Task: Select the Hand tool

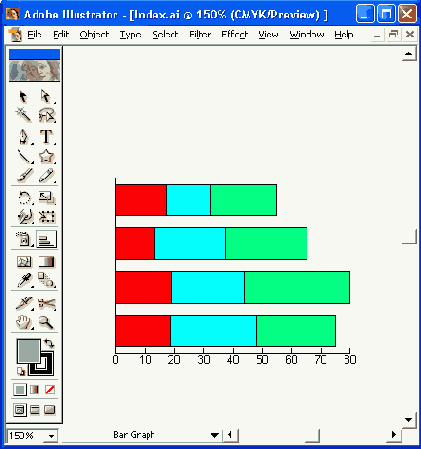Action: click(x=24, y=322)
